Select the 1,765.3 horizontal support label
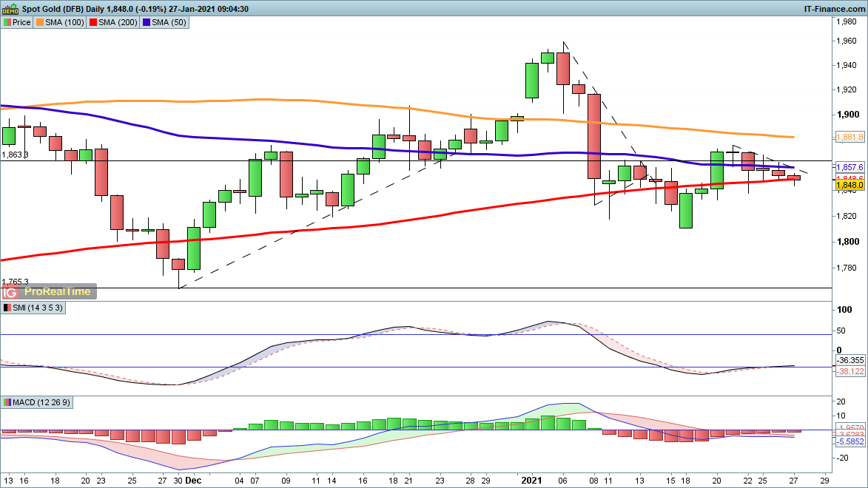Image resolution: width=868 pixels, height=488 pixels. click(16, 282)
